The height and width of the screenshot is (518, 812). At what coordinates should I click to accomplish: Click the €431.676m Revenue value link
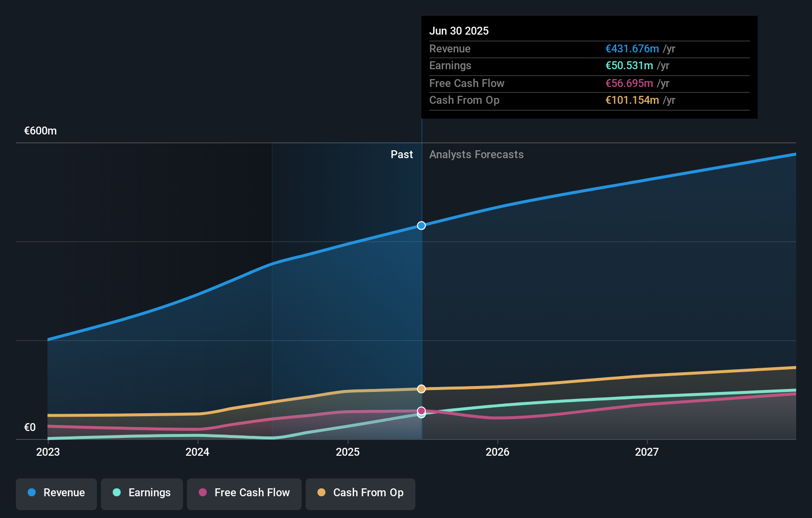pyautogui.click(x=632, y=49)
